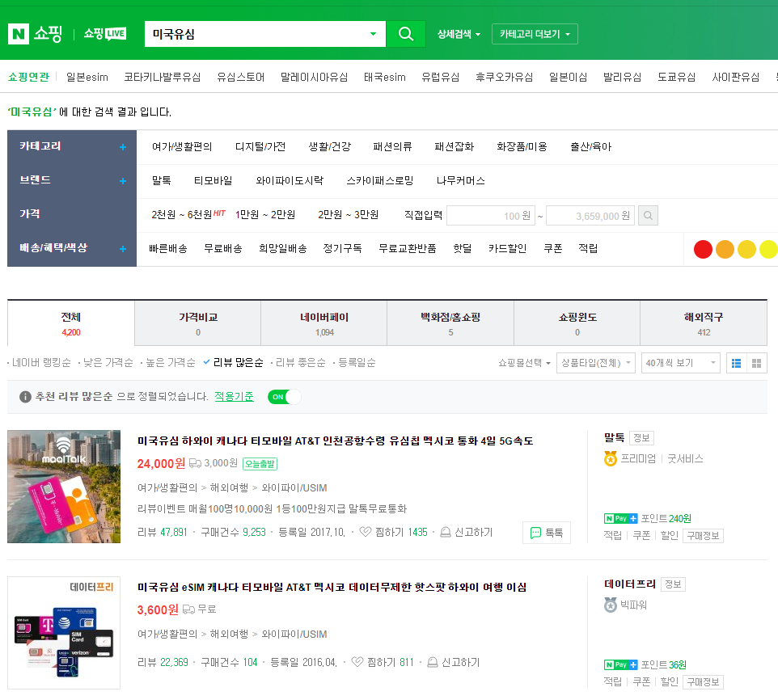This screenshot has width=778, height=700.
Task: Expand 배송/혜택/색상 filter with plus
Action: (x=123, y=249)
